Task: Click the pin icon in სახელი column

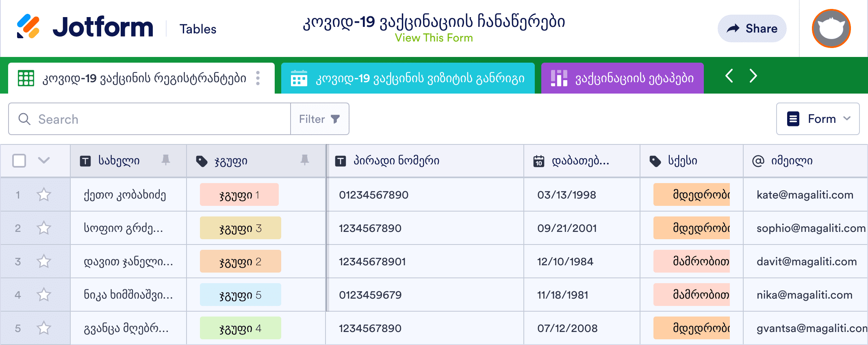Action: tap(165, 160)
